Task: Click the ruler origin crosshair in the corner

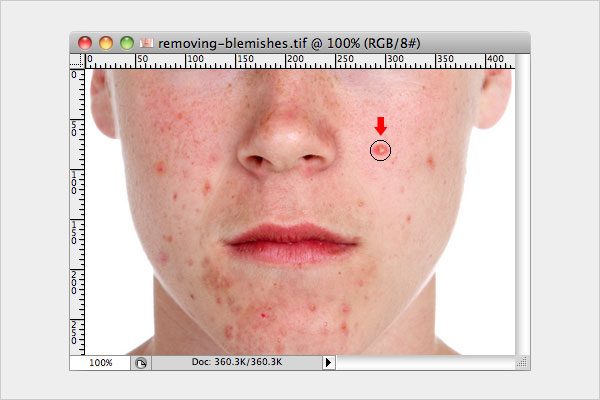Action: coord(77,61)
